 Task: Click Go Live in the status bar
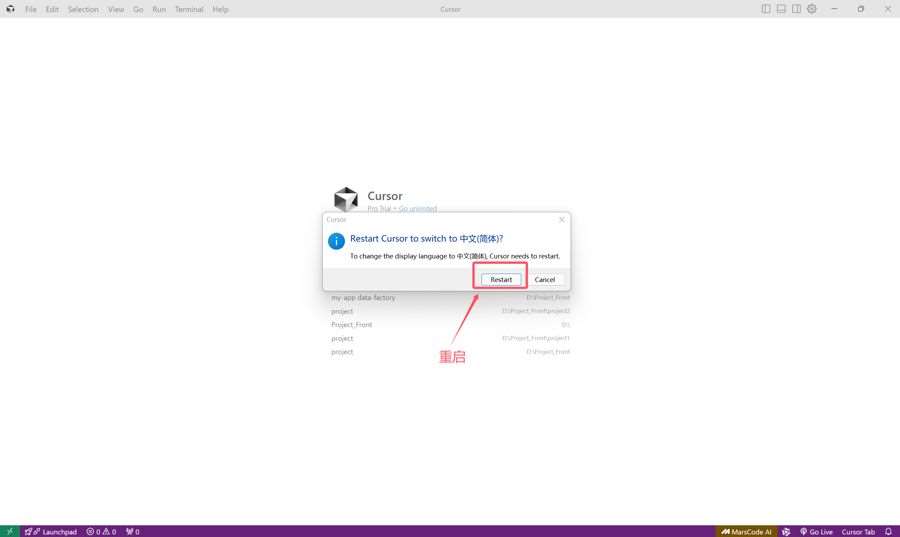816,531
